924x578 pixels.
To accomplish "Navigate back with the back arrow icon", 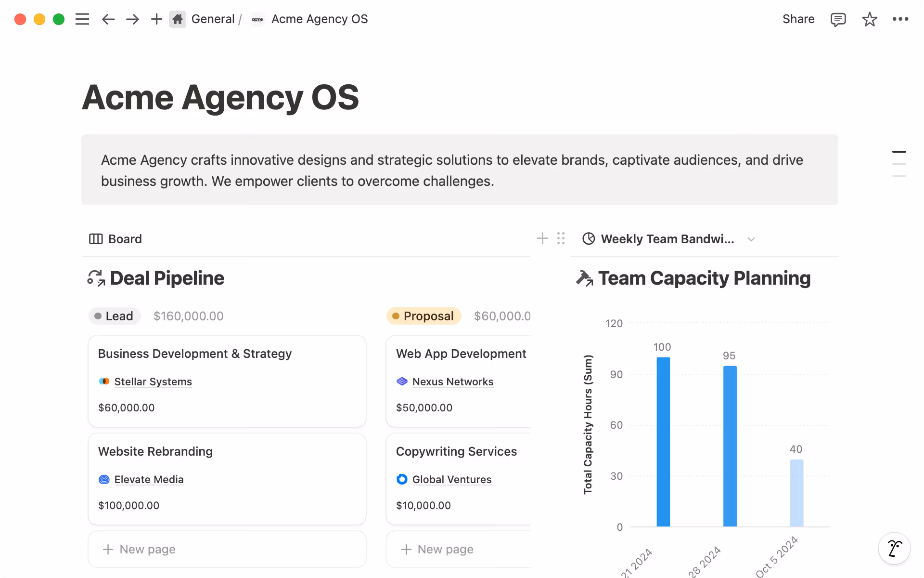I will [108, 19].
